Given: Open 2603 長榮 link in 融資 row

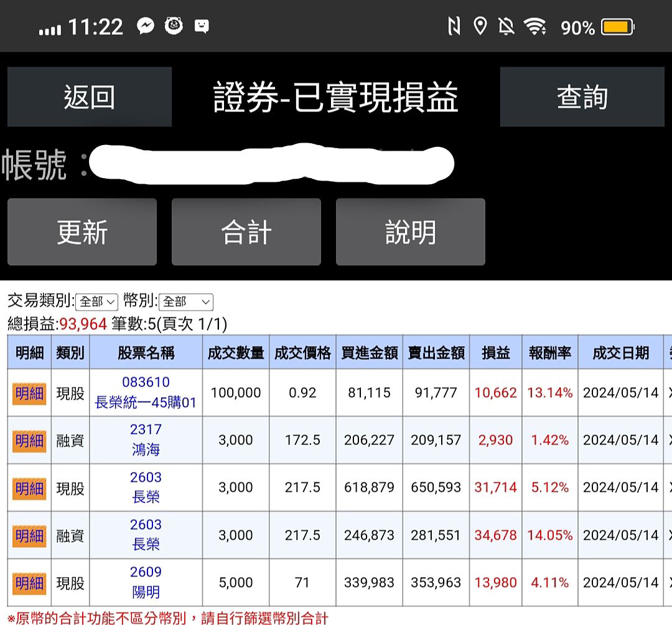Looking at the screenshot, I should tap(146, 535).
